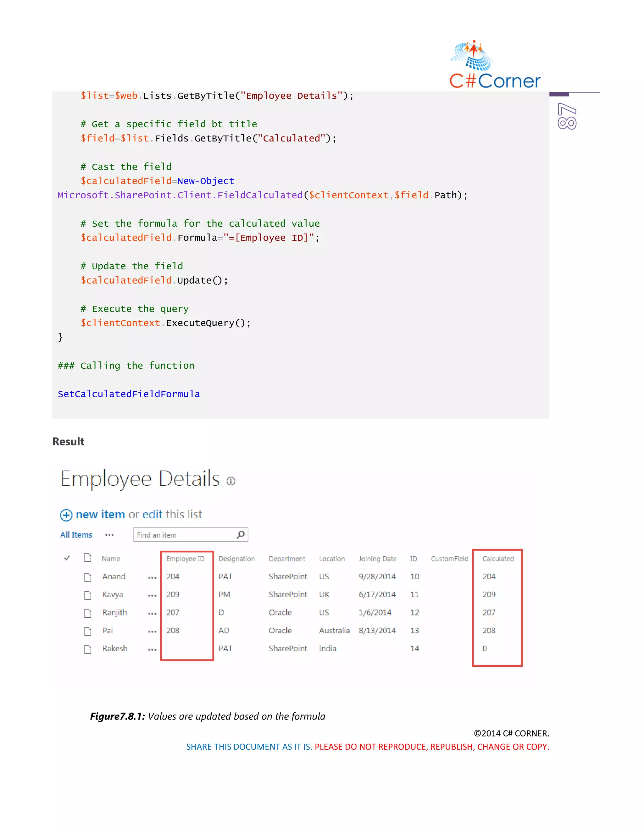Click ID value 10 in Anand row
This screenshot has width=644, height=833.
pyautogui.click(x=415, y=576)
